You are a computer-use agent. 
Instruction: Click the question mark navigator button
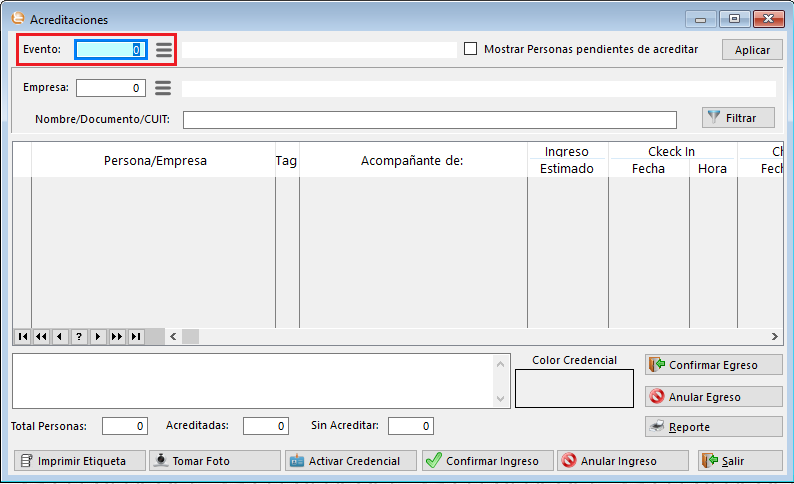[79, 337]
